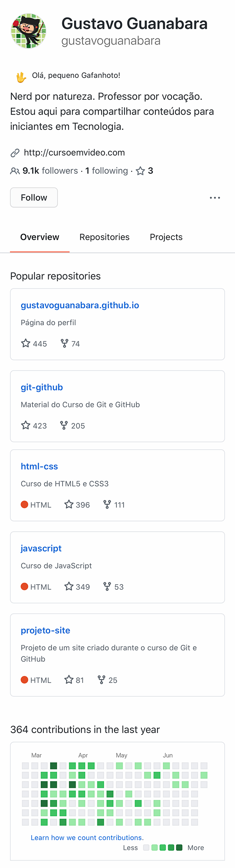This screenshot has height=868, width=235.
Task: Click the HTML language dot on projeto-site
Action: [x=24, y=680]
